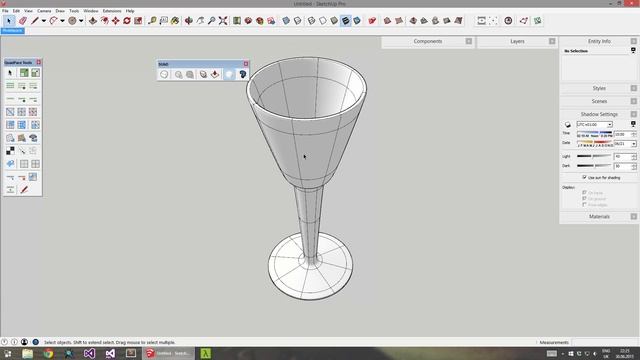Viewport: 640px width, 360px height.
Task: Choose the Scale tool
Action: click(x=138, y=20)
